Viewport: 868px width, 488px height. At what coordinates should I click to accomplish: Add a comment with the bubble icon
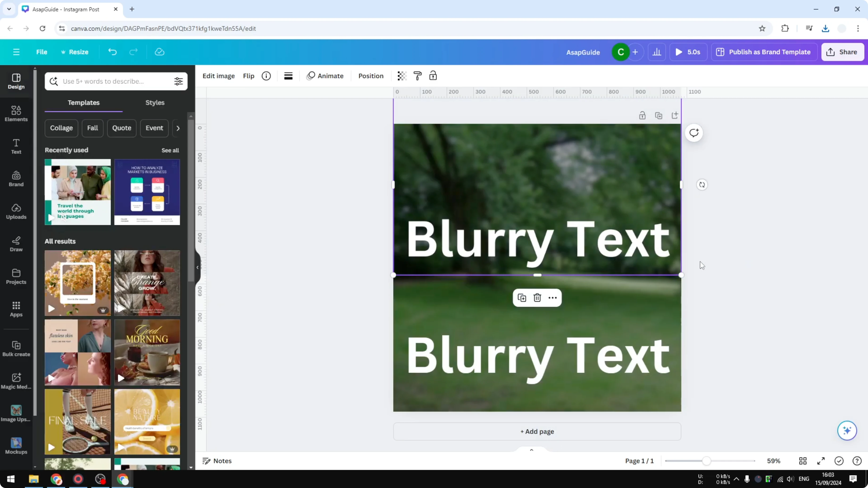694,133
